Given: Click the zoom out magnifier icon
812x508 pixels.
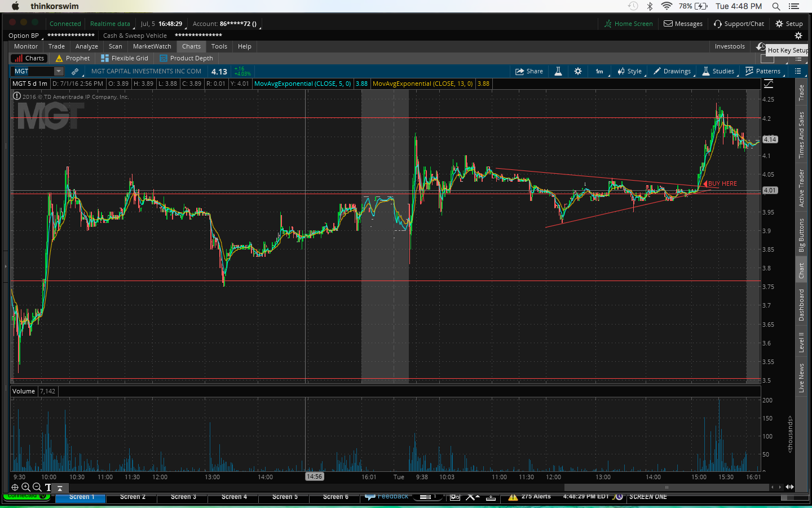Looking at the screenshot, I should [x=37, y=487].
